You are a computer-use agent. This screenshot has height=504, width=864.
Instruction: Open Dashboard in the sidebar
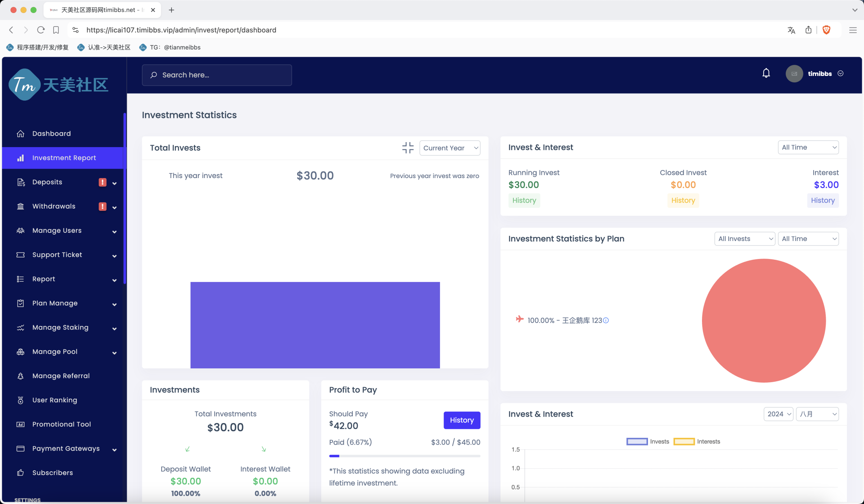pyautogui.click(x=51, y=133)
